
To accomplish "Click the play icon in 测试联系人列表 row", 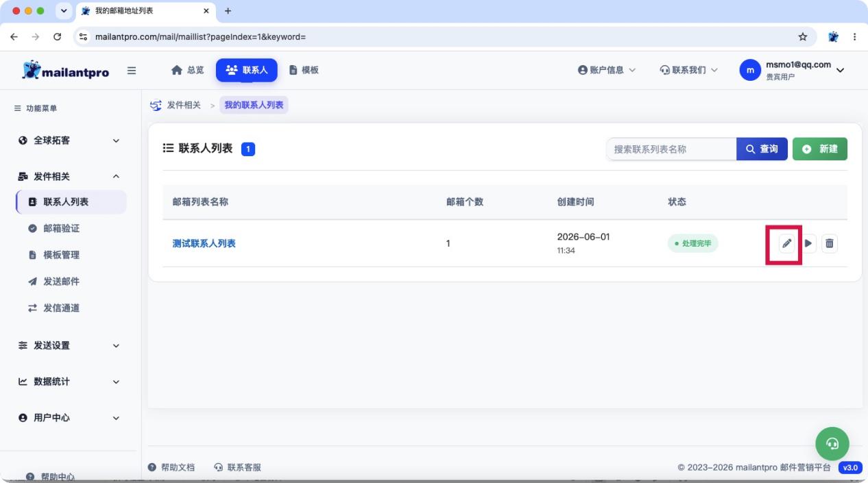I will 809,243.
